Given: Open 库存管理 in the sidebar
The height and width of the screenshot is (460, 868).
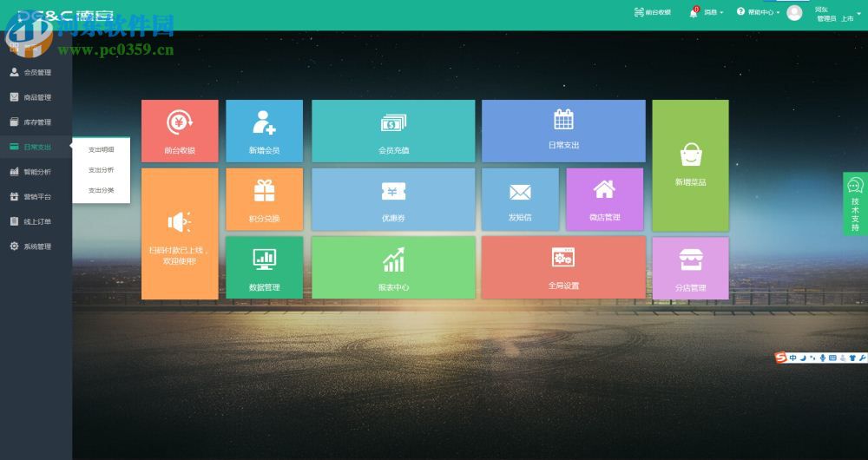Looking at the screenshot, I should pos(36,122).
